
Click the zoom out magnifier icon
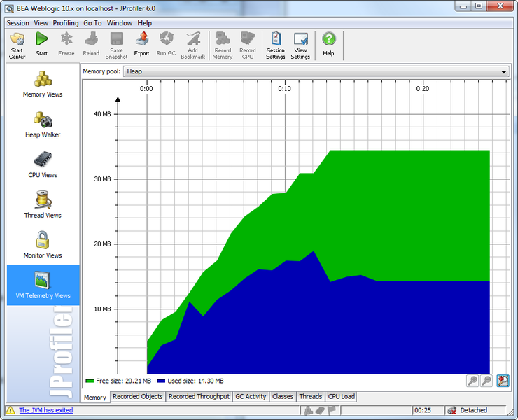(486, 381)
